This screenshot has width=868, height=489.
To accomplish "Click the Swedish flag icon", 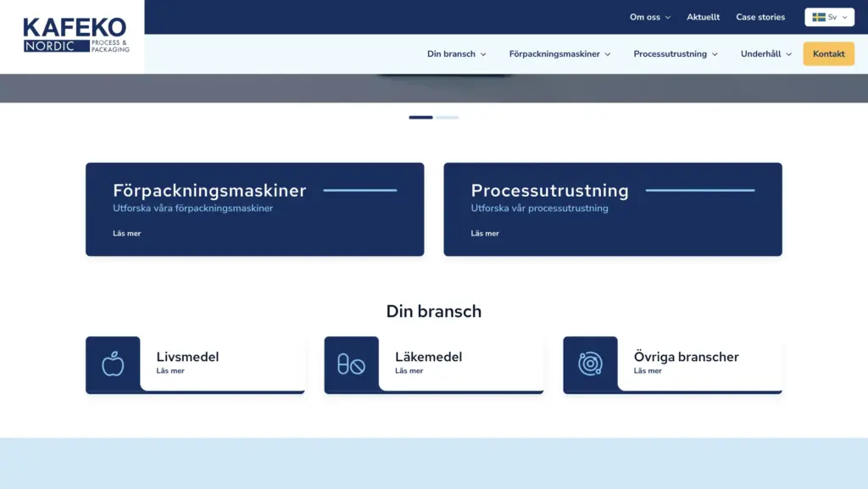I will [x=819, y=17].
